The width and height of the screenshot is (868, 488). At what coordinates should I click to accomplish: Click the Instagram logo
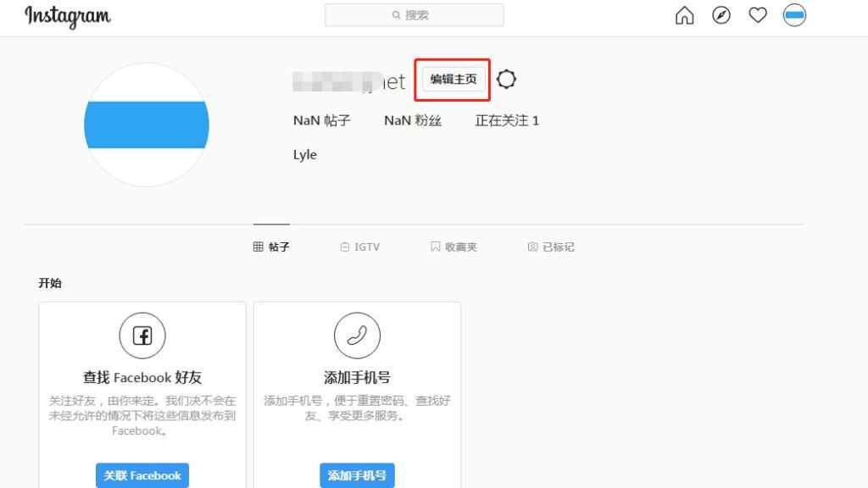(x=67, y=17)
